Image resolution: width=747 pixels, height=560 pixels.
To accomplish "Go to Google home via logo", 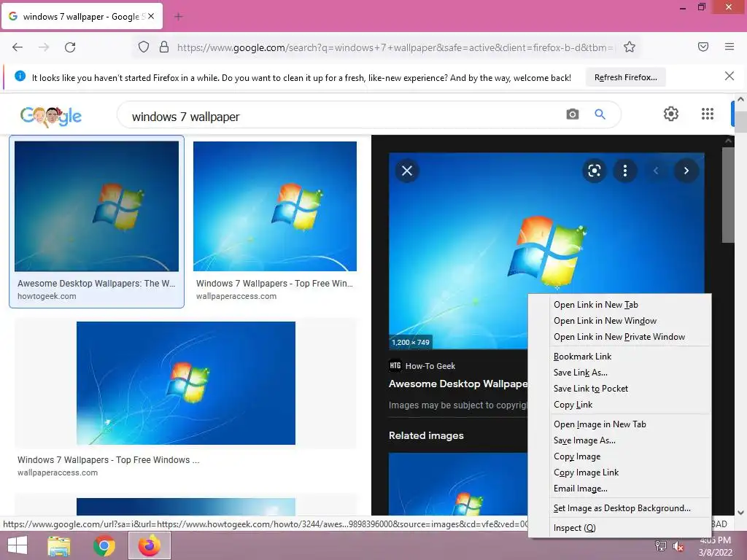I will (51, 116).
